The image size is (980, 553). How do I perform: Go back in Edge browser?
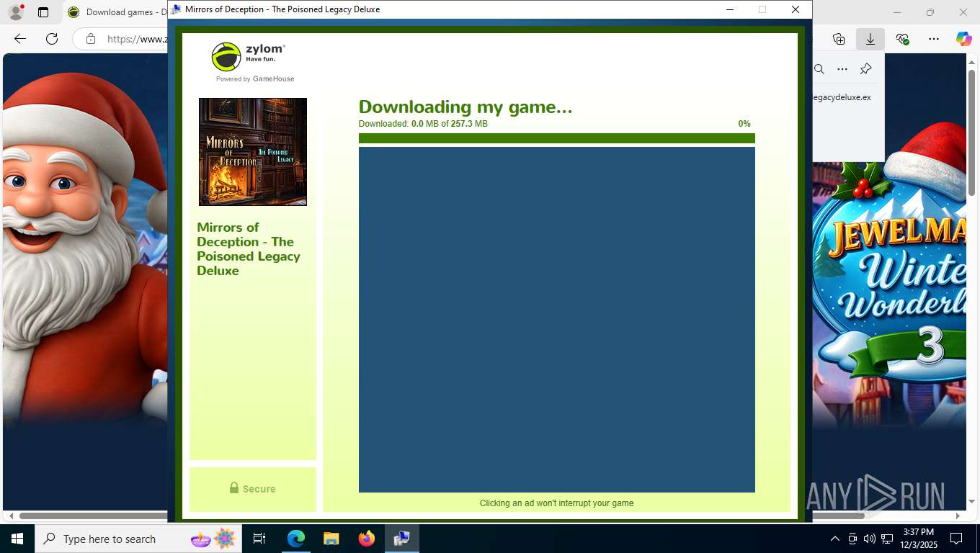point(20,39)
